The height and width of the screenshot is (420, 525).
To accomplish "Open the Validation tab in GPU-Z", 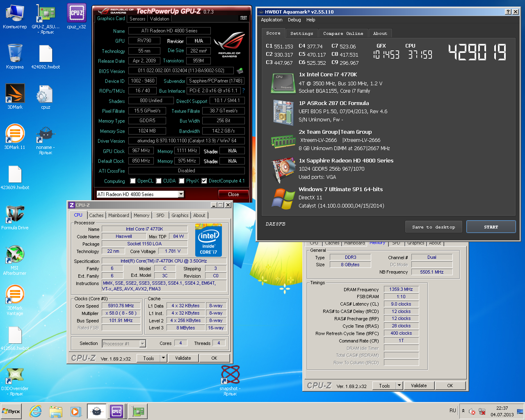I will pos(160,19).
